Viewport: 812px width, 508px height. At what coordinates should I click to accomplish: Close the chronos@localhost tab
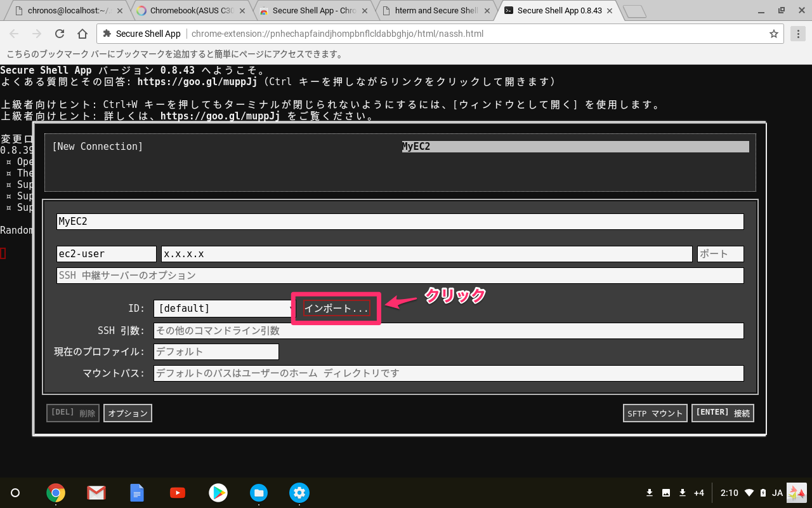click(120, 11)
